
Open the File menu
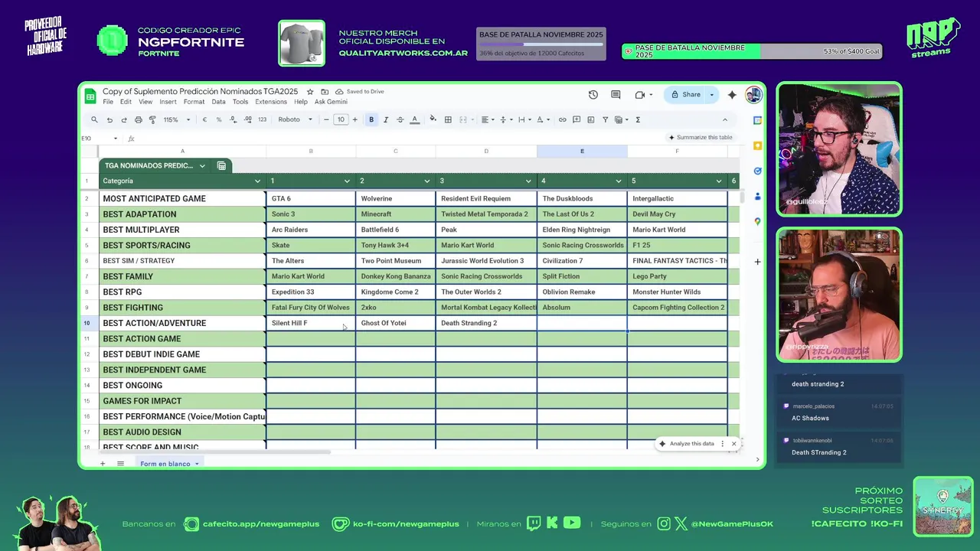(108, 102)
